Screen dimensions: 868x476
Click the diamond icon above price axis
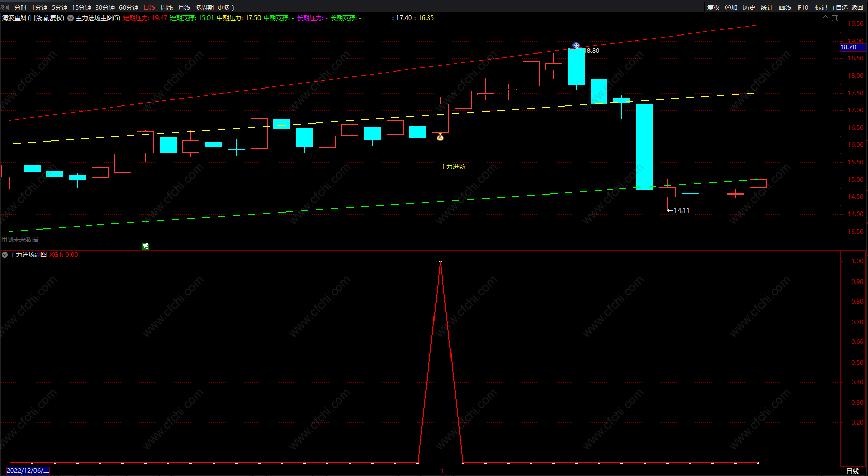click(x=826, y=18)
